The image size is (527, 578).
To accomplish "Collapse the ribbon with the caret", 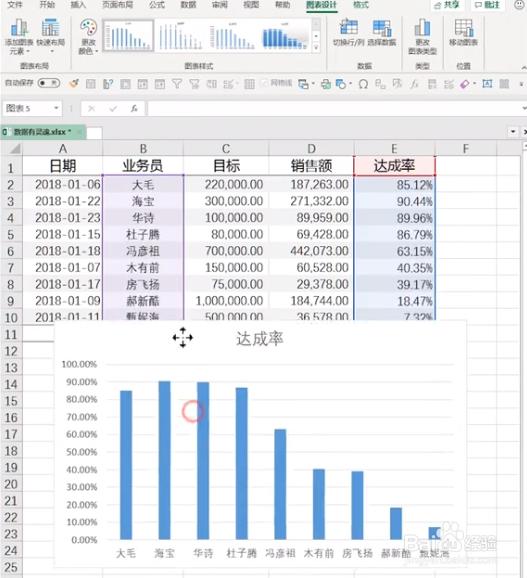I will (524, 67).
